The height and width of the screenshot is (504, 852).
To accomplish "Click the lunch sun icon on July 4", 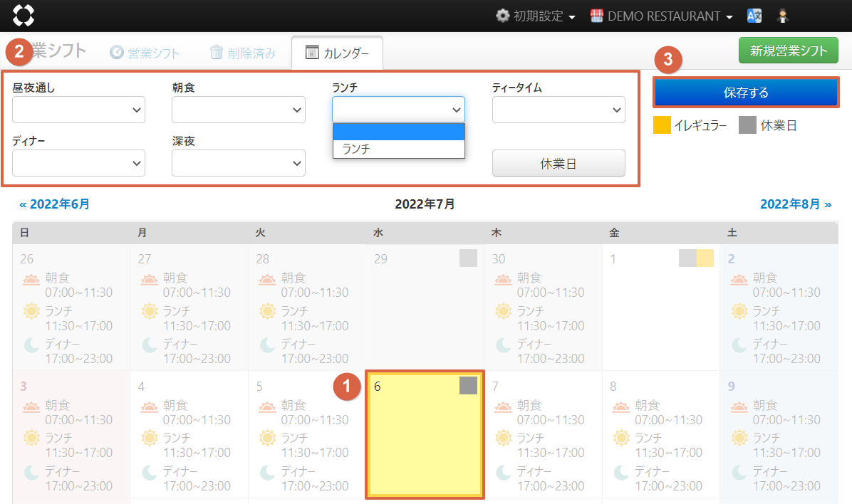I will [x=150, y=438].
